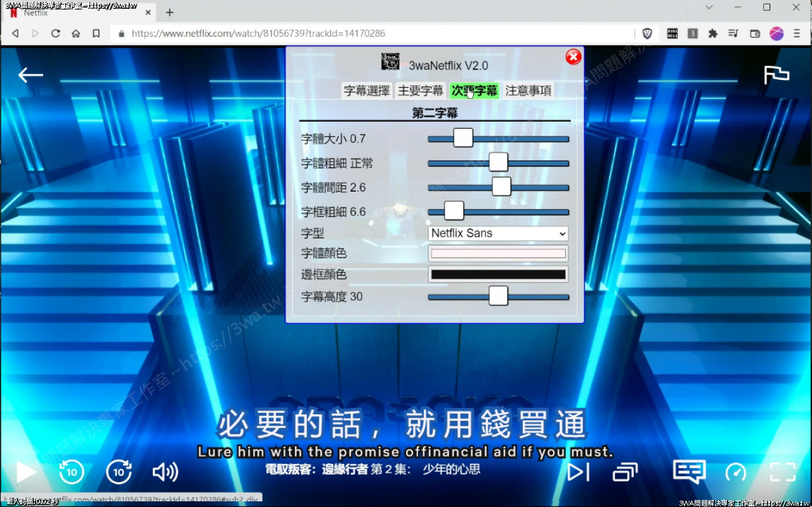Close the 3waNetflix settings dialog

click(x=573, y=56)
